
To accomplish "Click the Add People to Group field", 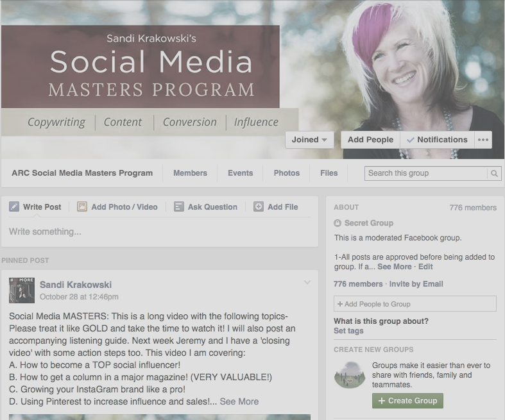I will click(415, 304).
